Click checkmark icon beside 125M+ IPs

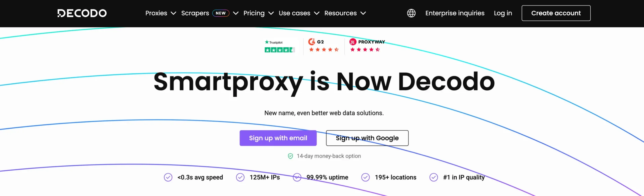(x=240, y=177)
